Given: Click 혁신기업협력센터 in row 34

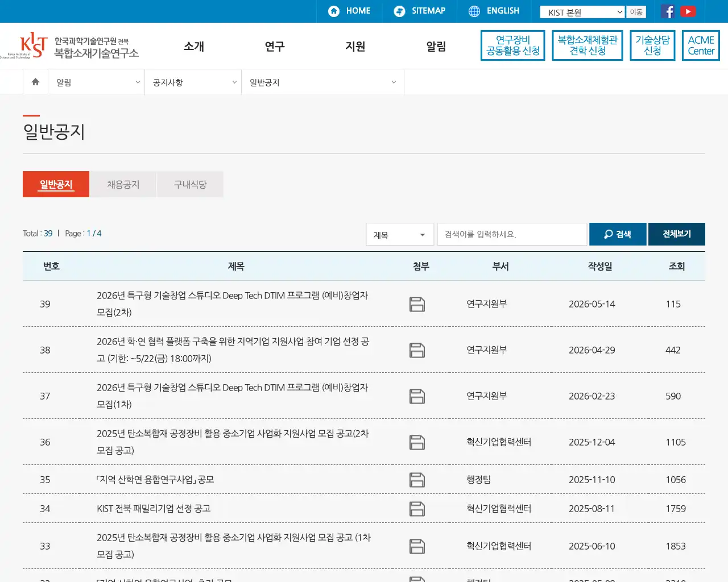Looking at the screenshot, I should pyautogui.click(x=499, y=509).
